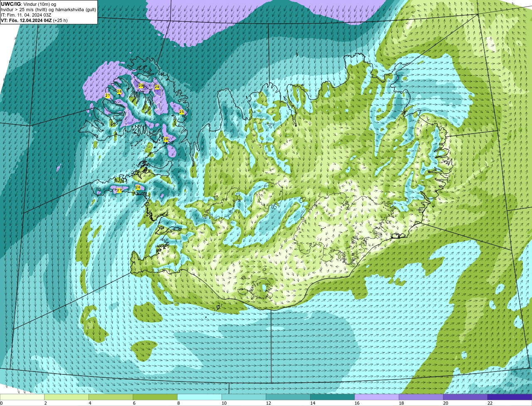Click the yellow gust label "25"
Viewport: 532px width, 406px height.
182,112
